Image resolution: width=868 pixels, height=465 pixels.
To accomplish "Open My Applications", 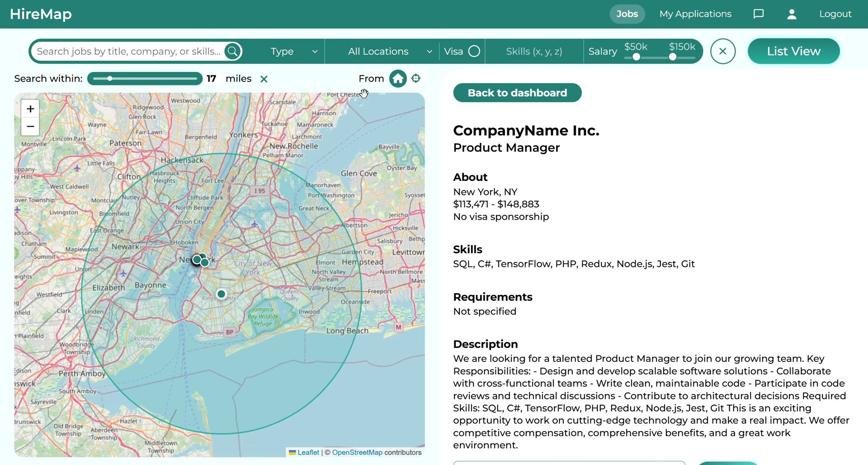I will pyautogui.click(x=695, y=14).
